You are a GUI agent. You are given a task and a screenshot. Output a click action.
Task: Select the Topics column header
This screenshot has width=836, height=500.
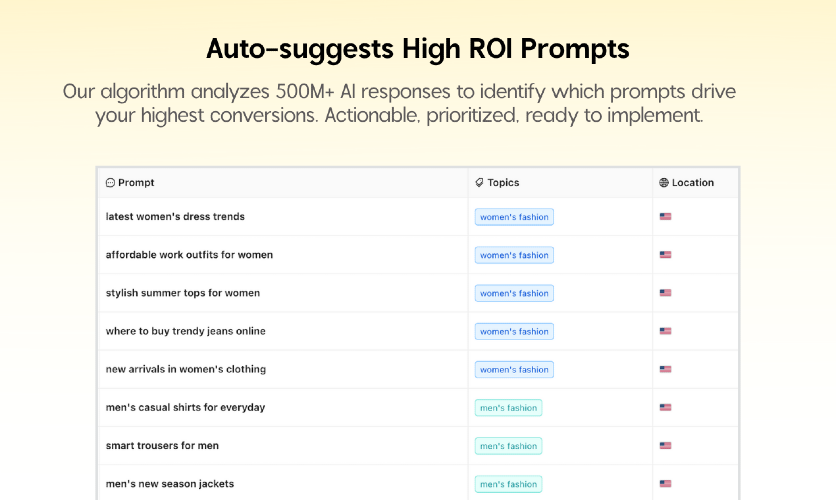click(x=497, y=183)
